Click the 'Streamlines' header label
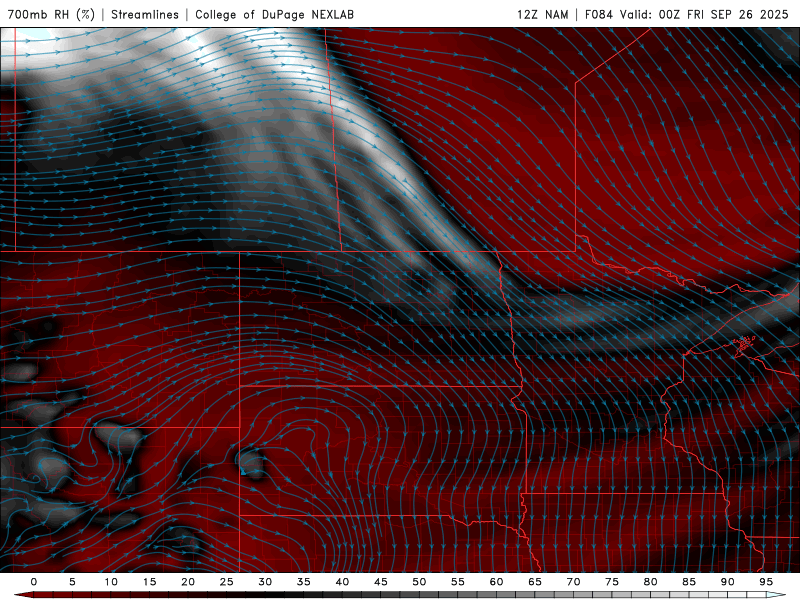Screen dimensions: 800x600 tap(145, 14)
